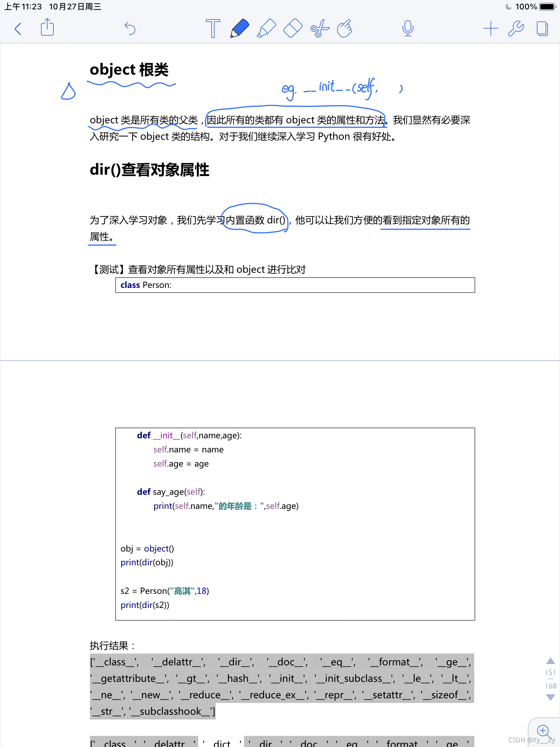The height and width of the screenshot is (747, 560).
Task: Go to next page with down arrow
Action: 550,697
